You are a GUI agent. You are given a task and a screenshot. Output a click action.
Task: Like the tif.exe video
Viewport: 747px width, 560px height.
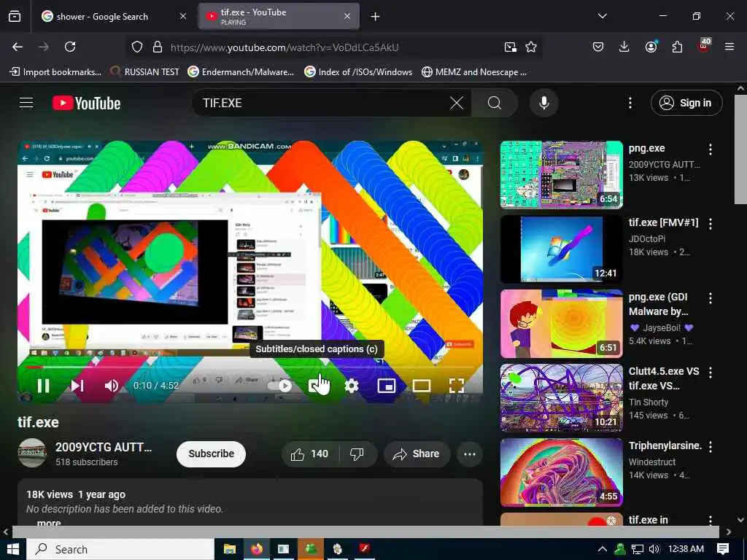[309, 454]
